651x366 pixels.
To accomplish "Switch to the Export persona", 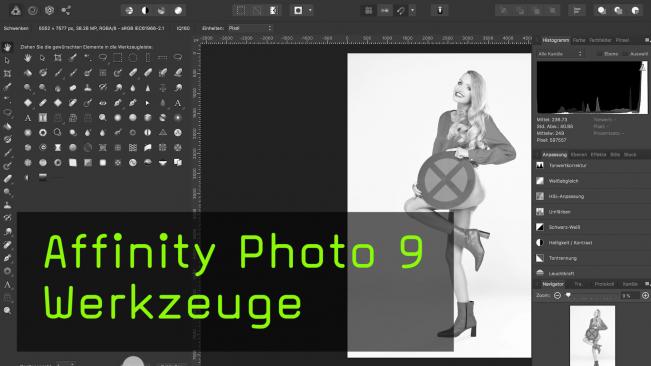I will [x=66, y=10].
